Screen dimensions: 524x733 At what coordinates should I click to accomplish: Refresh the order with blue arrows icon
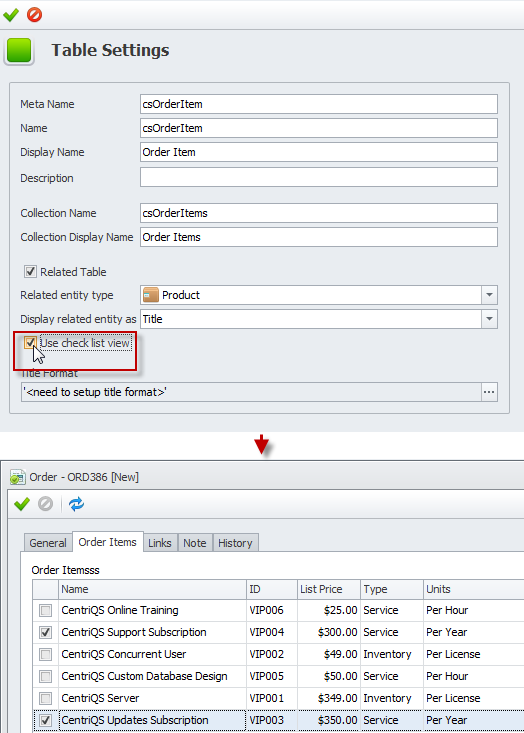76,504
